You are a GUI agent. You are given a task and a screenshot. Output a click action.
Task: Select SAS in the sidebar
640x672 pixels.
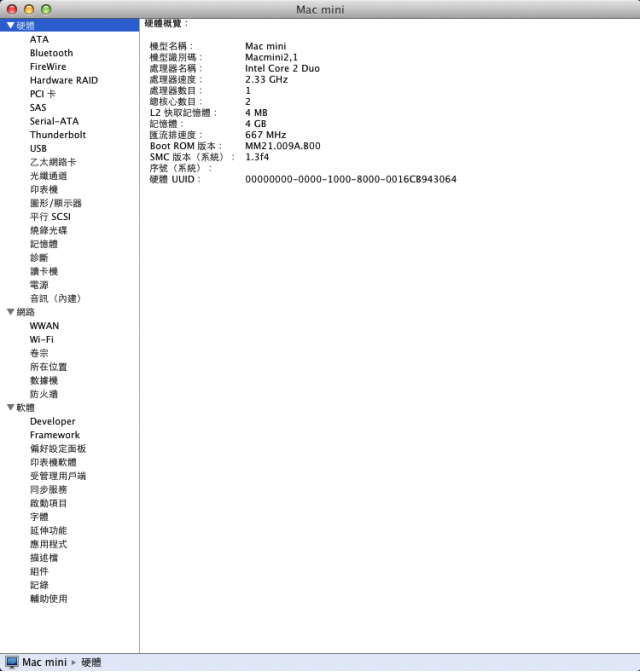38,108
